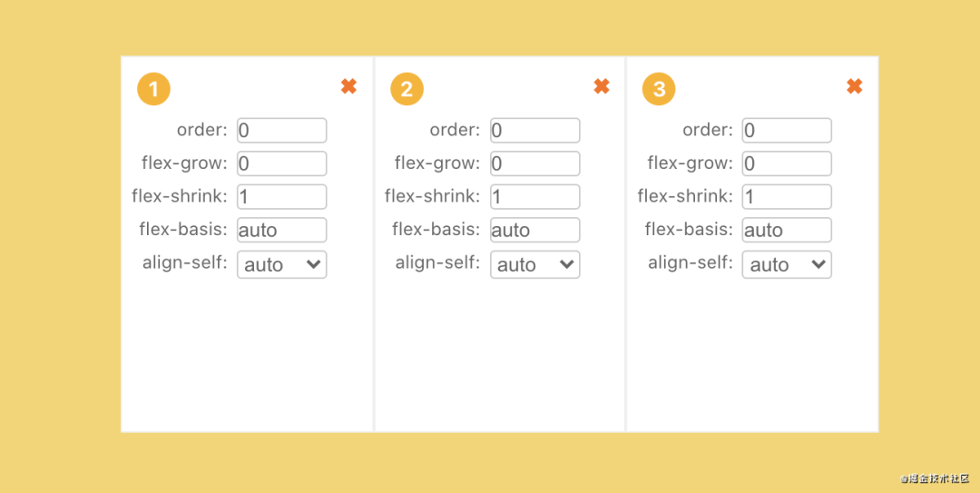Focus the order field of item 3

coord(787,130)
